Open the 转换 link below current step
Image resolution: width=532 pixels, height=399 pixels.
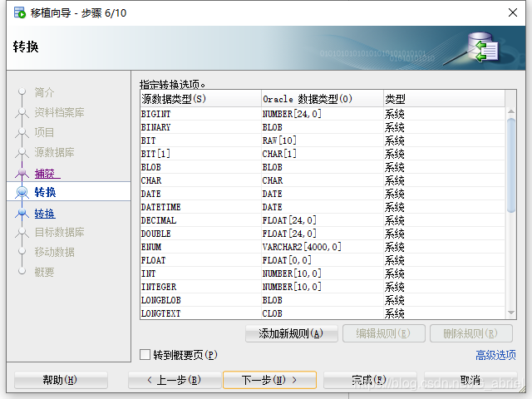click(x=45, y=214)
